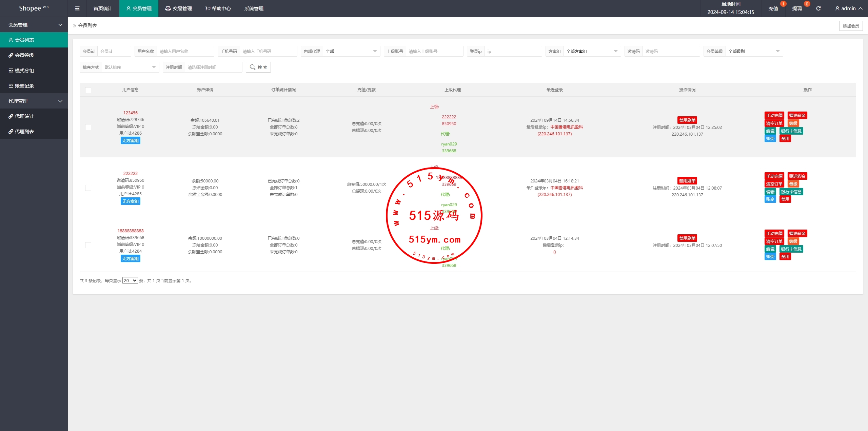
Task: Open the 会员等级 filter dropdown
Action: point(754,51)
